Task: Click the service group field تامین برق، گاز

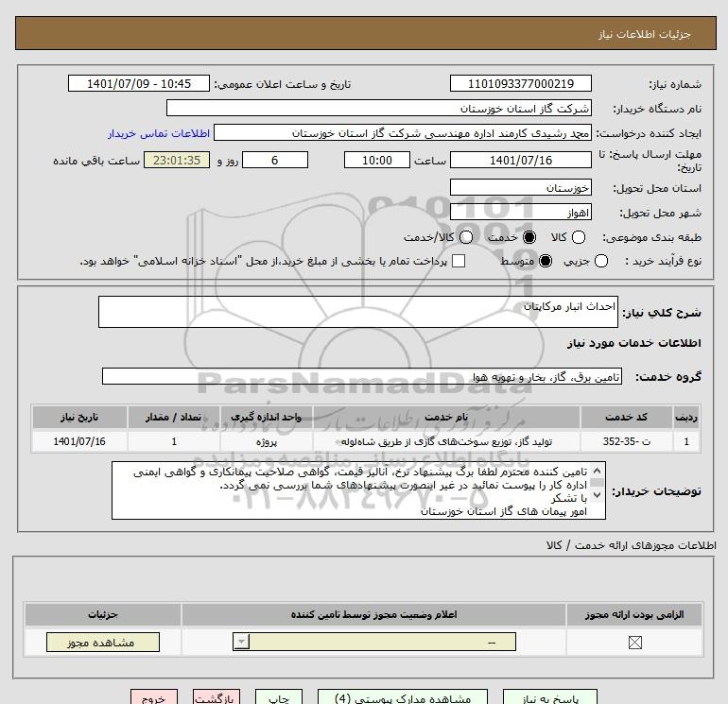Action: click(x=362, y=376)
